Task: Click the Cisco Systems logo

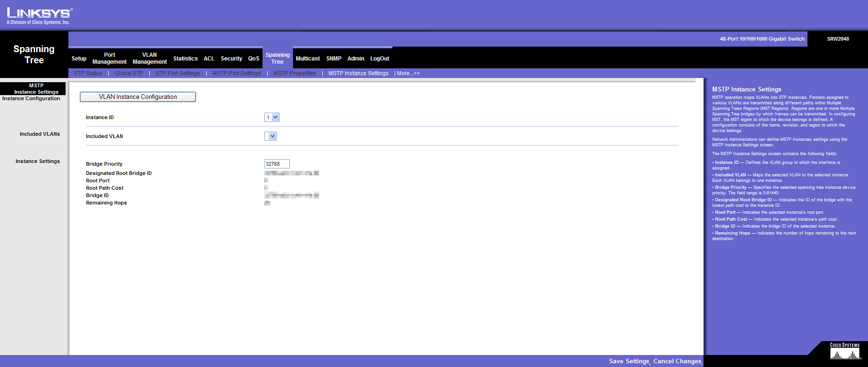Action: click(844, 352)
